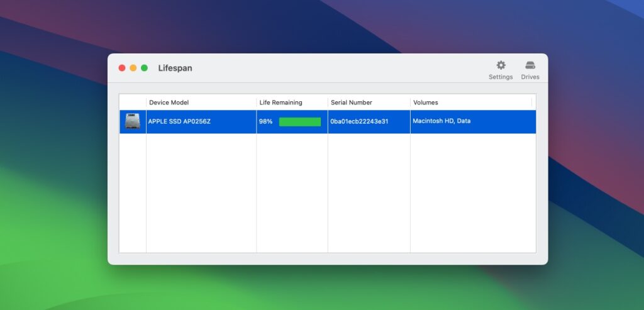The height and width of the screenshot is (310, 644).
Task: Sort by Volumes column header
Action: point(471,102)
